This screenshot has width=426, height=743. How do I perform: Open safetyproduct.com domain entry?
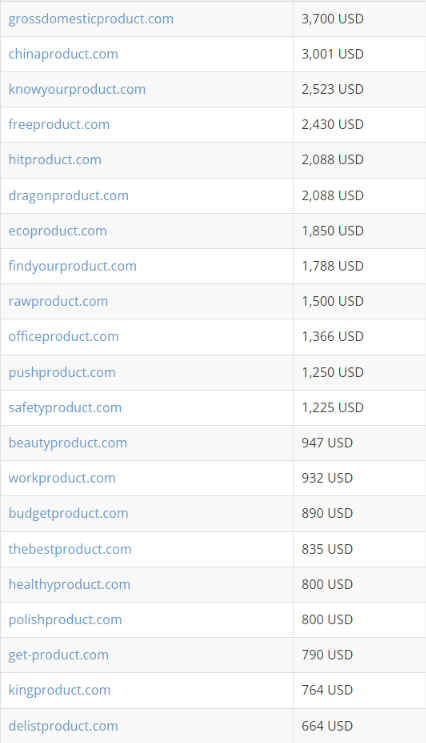65,408
